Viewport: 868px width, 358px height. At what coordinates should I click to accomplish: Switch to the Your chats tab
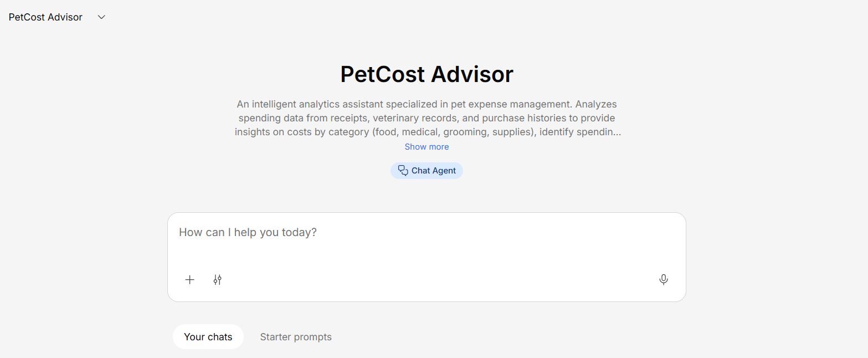[x=208, y=337]
